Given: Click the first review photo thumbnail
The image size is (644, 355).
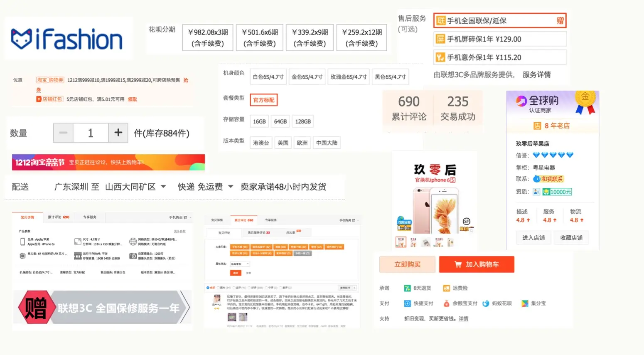Looking at the screenshot, I should pos(232,317).
